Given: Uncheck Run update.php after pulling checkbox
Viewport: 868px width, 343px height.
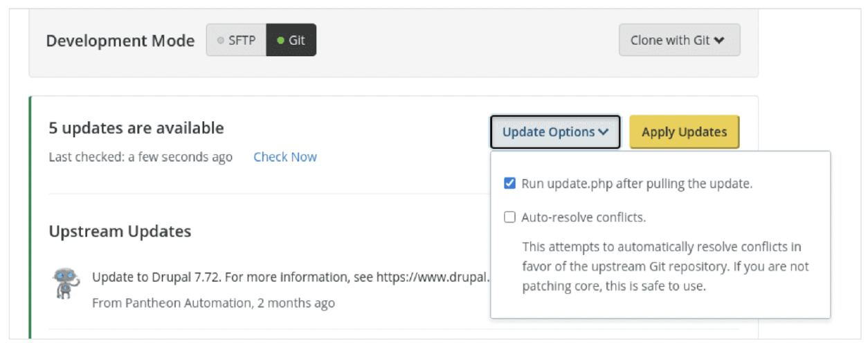Looking at the screenshot, I should (510, 184).
